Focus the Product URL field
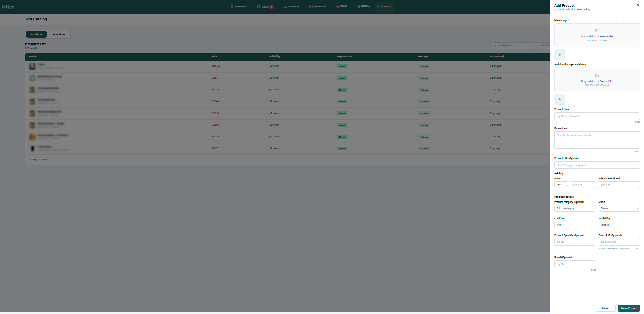The height and width of the screenshot is (314, 644). coord(597,165)
